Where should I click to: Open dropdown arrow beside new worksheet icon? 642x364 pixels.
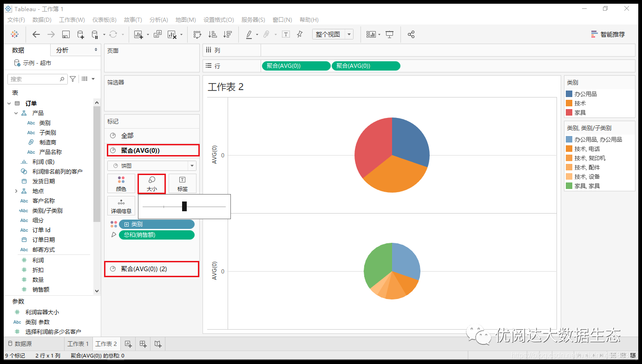[148, 34]
